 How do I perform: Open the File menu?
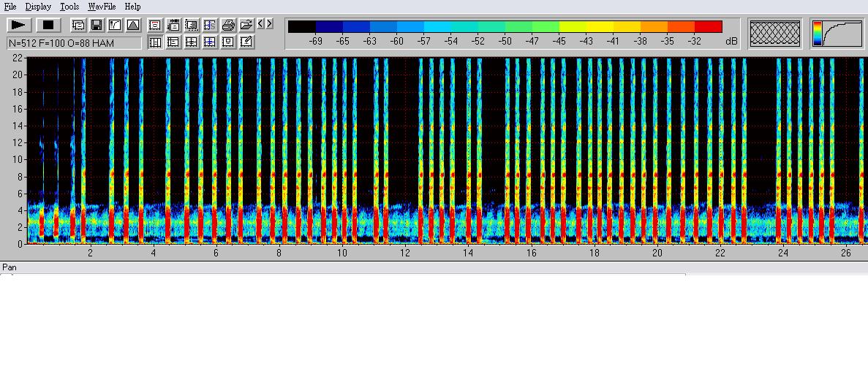(x=10, y=7)
